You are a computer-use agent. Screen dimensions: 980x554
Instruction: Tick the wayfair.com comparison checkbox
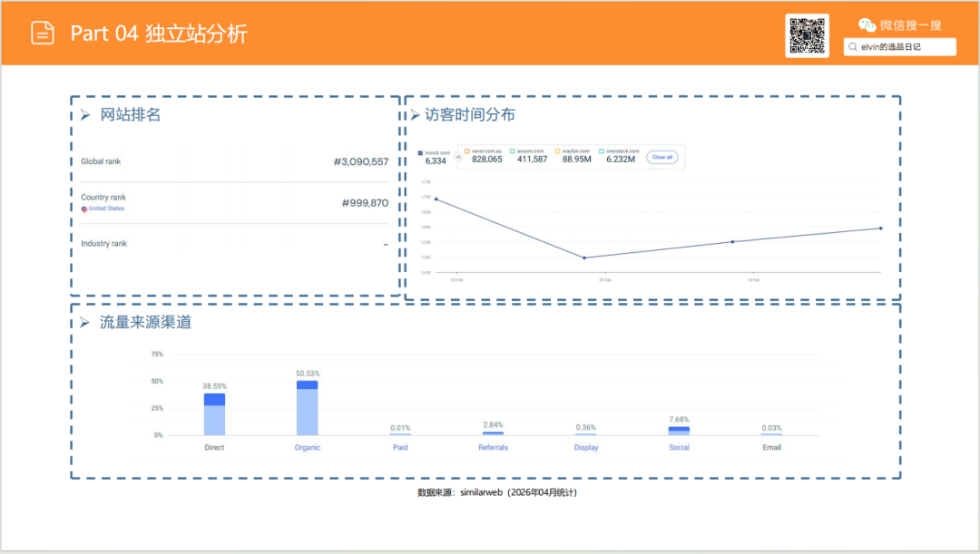[x=558, y=151]
